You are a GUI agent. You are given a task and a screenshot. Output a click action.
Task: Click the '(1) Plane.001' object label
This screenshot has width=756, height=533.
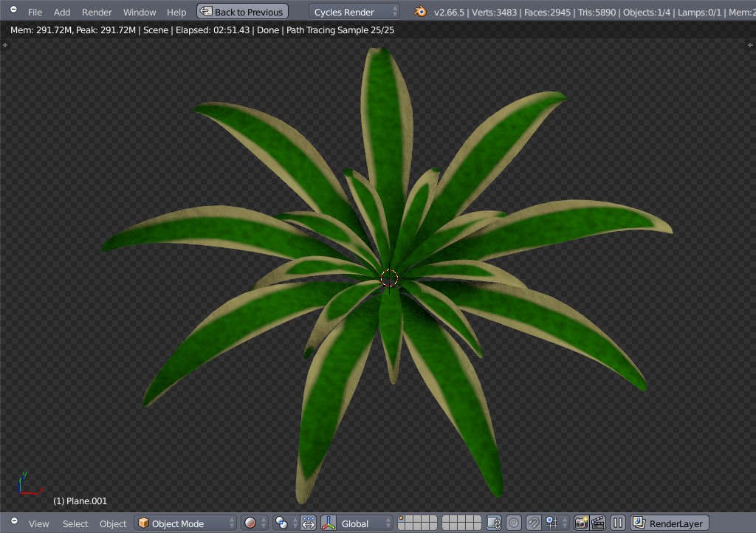(80, 501)
